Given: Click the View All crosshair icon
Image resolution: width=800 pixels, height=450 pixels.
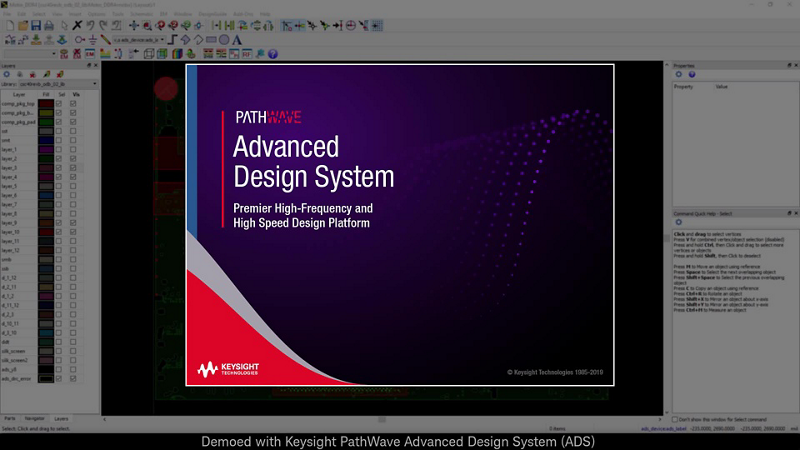Looking at the screenshot, I should [134, 25].
